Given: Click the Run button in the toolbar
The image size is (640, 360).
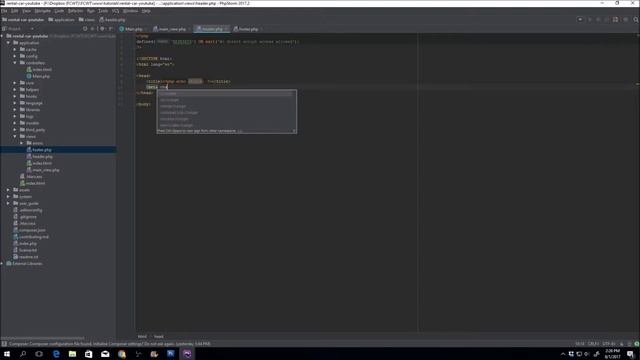Looking at the screenshot, I should pos(589,20).
